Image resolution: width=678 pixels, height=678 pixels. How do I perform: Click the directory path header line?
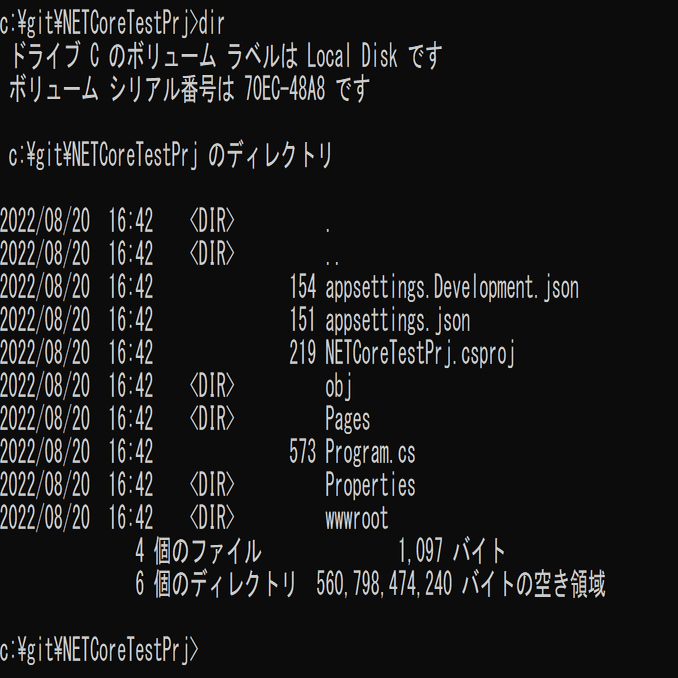(170, 155)
